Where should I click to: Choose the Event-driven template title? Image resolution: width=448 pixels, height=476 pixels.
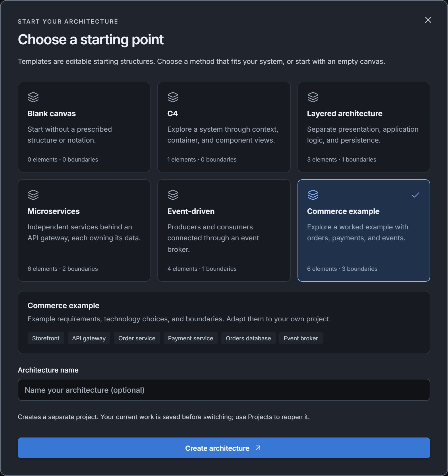click(x=191, y=211)
